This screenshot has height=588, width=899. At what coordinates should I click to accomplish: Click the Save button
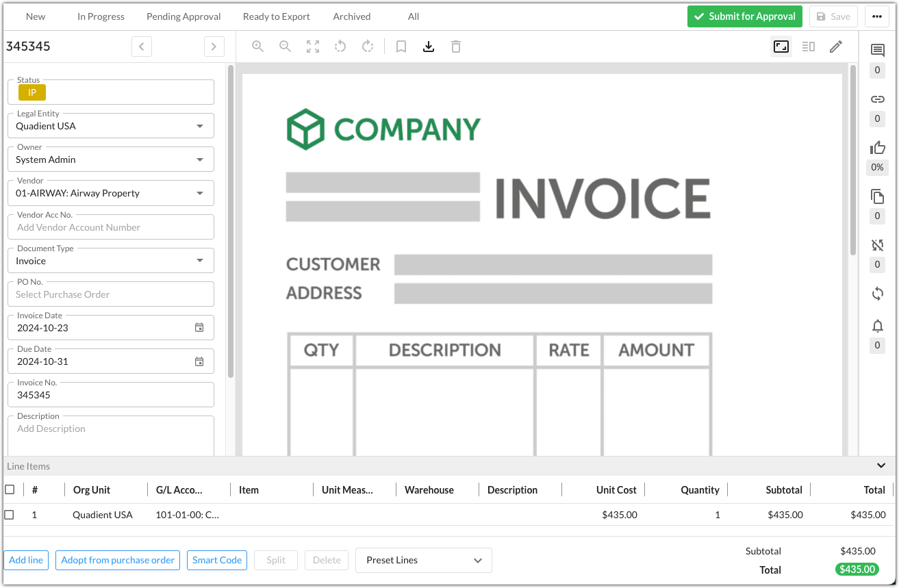tap(833, 16)
